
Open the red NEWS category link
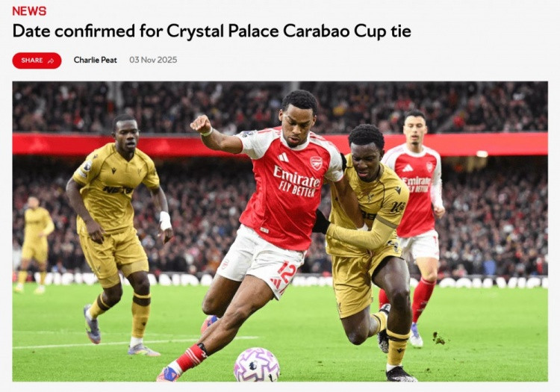[29, 11]
